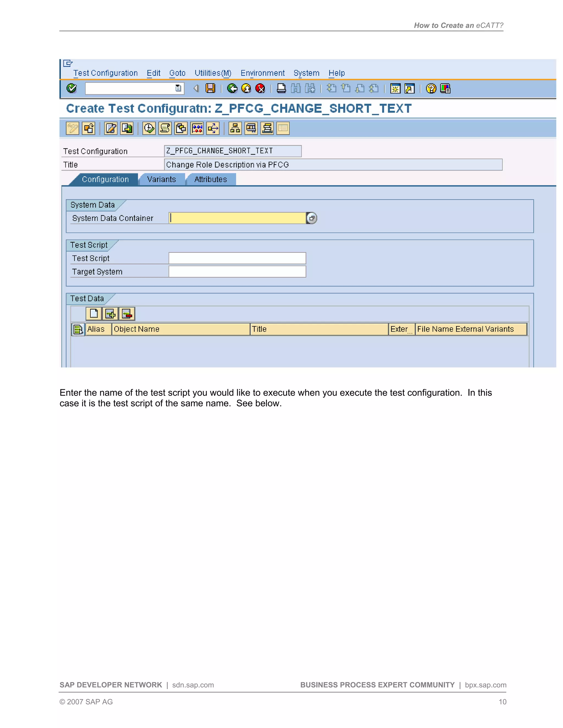The width and height of the screenshot is (563, 728).
Task: Click the Generate Shortcut icon
Action: (410, 89)
